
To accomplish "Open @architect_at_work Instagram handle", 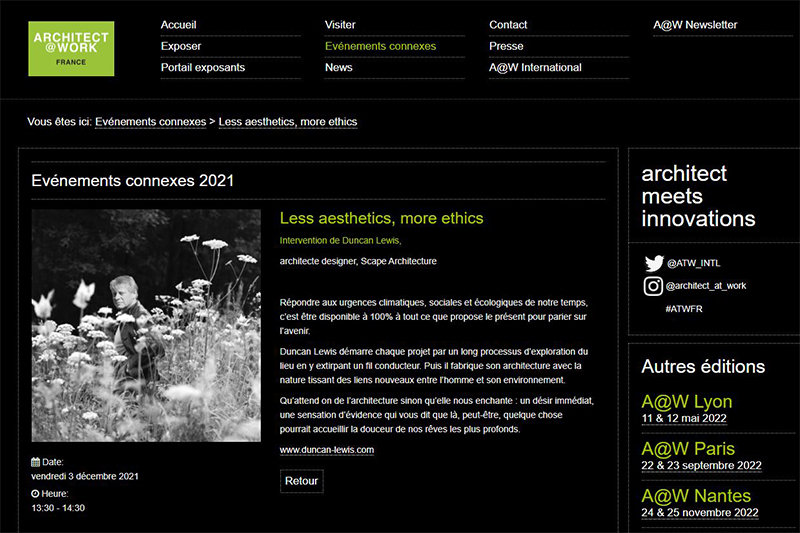I will click(x=706, y=286).
